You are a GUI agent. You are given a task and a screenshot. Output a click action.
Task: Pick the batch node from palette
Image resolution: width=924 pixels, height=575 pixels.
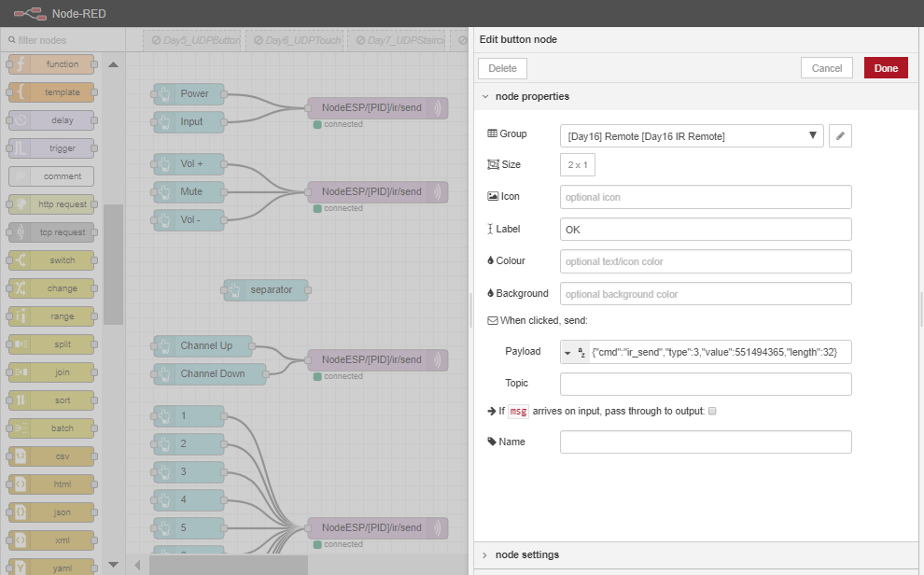tap(51, 428)
